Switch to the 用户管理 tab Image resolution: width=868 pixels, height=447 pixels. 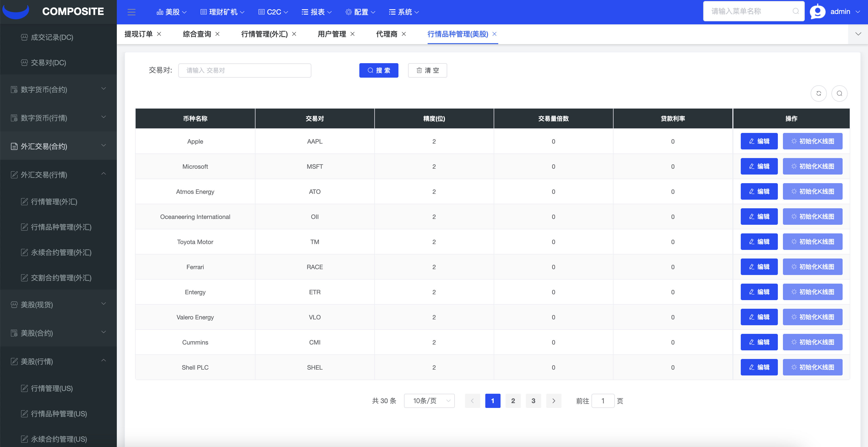[332, 34]
